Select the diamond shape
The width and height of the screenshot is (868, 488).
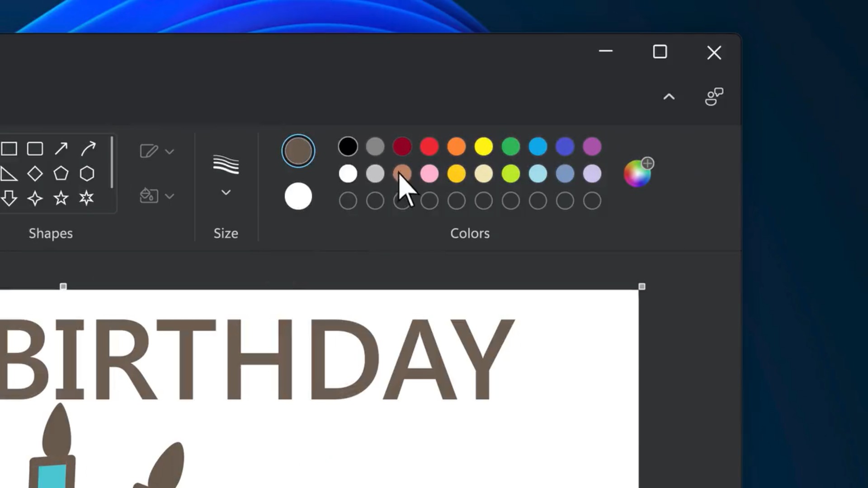(x=35, y=174)
